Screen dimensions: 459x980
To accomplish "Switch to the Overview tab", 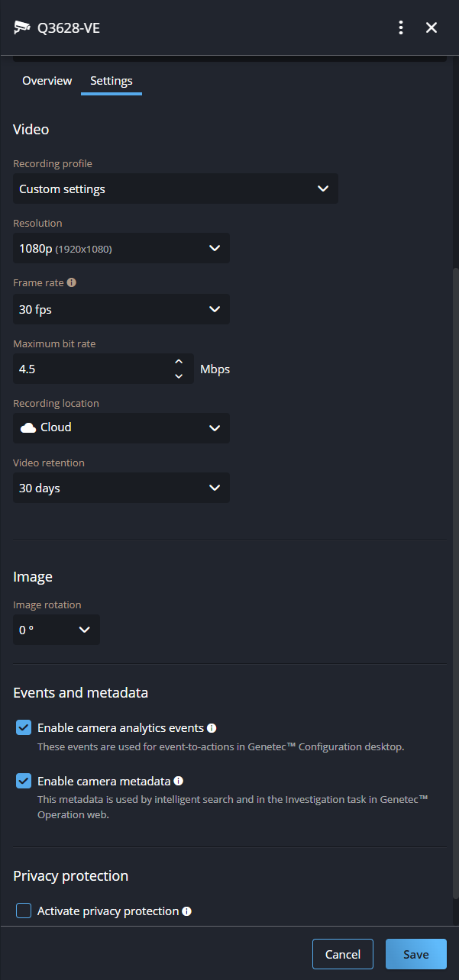I will pos(47,81).
